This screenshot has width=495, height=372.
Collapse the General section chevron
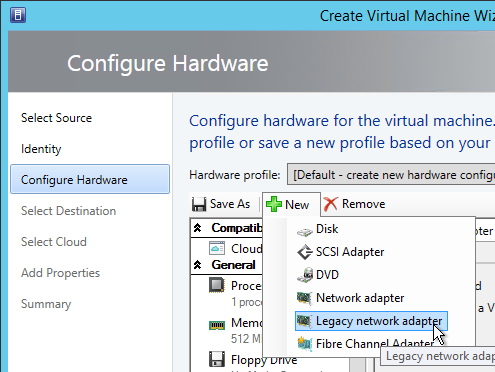[x=197, y=265]
